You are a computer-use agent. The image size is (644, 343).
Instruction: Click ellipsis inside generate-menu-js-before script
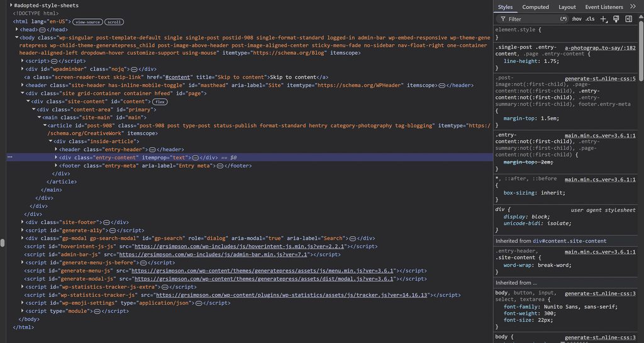click(143, 262)
